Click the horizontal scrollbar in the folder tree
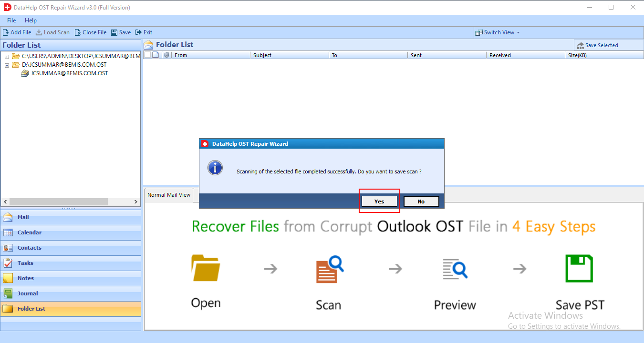The height and width of the screenshot is (343, 644). tap(58, 202)
